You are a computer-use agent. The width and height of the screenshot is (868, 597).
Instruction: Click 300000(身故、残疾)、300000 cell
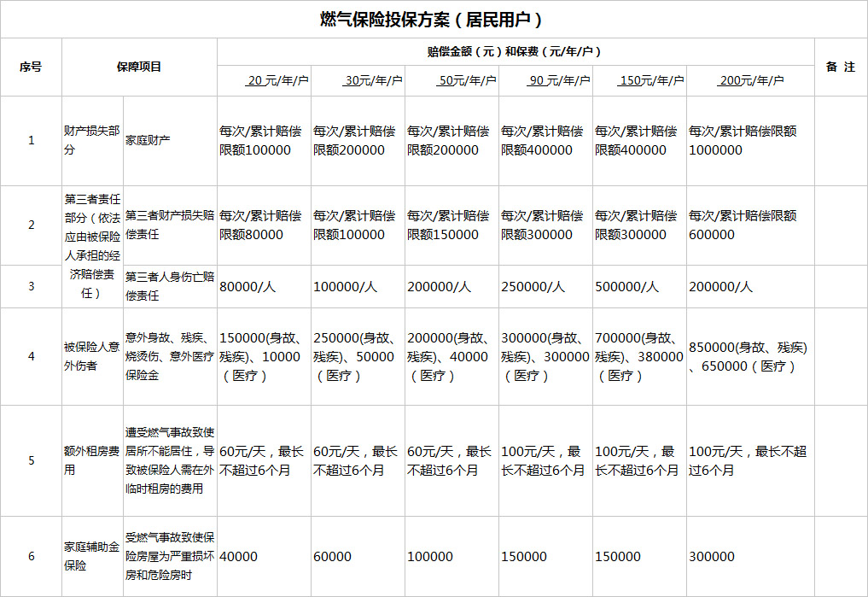tap(546, 357)
